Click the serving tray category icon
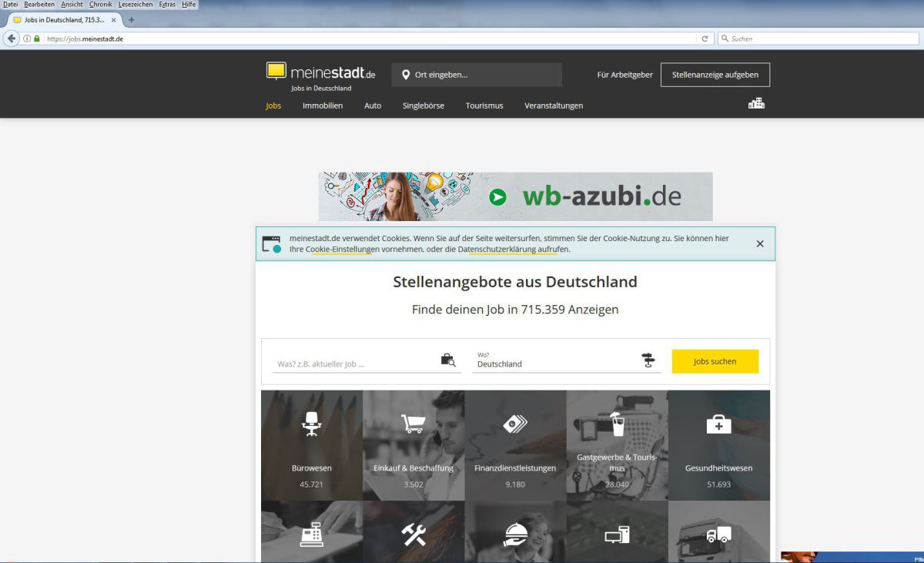The height and width of the screenshot is (563, 924). [515, 534]
